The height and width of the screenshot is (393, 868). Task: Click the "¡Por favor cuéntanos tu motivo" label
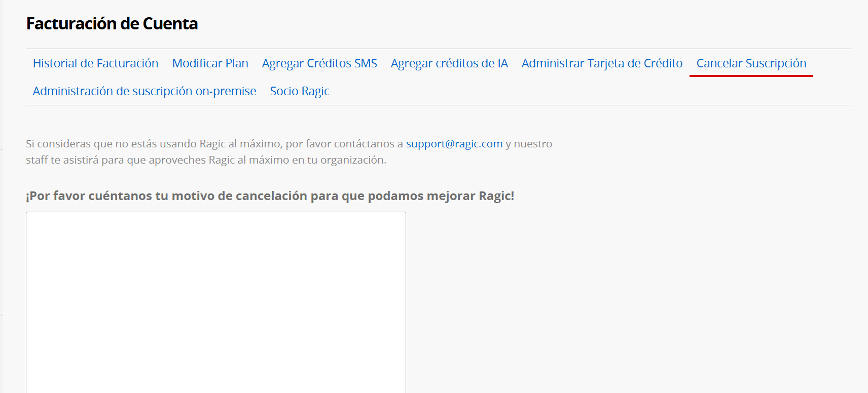270,196
